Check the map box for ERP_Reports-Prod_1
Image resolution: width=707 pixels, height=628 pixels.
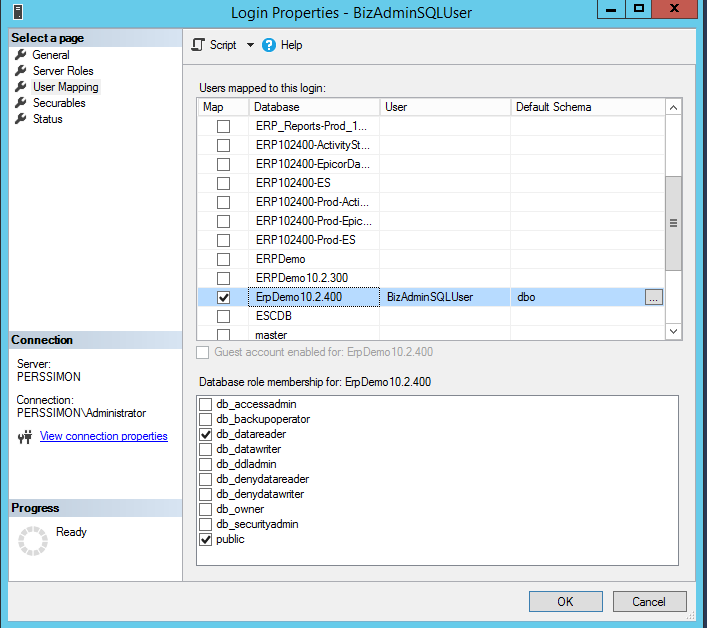(x=223, y=126)
